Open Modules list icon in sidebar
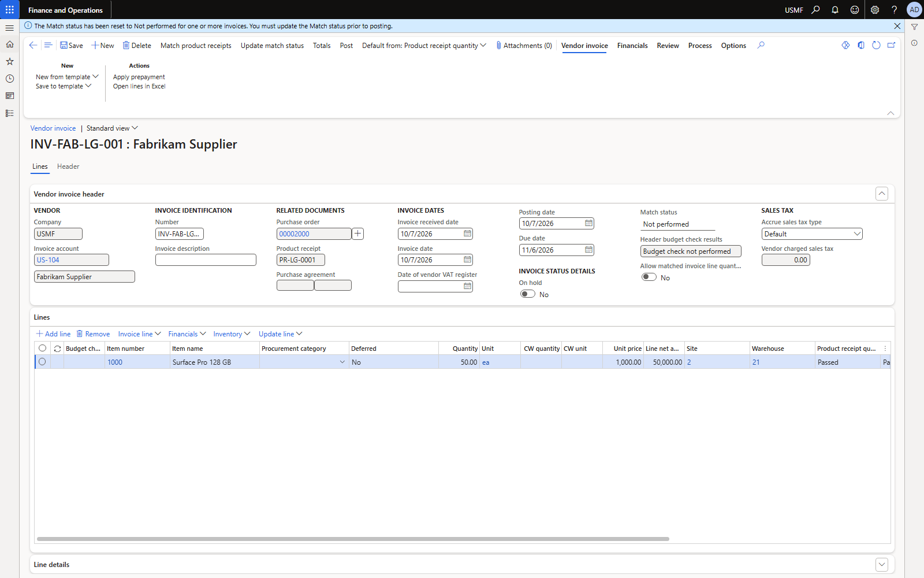Screen dimensions: 924x578 (10, 113)
